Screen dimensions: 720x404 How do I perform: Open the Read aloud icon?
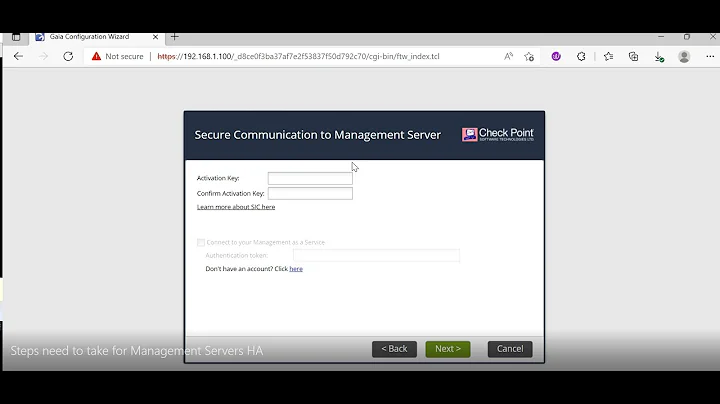508,56
